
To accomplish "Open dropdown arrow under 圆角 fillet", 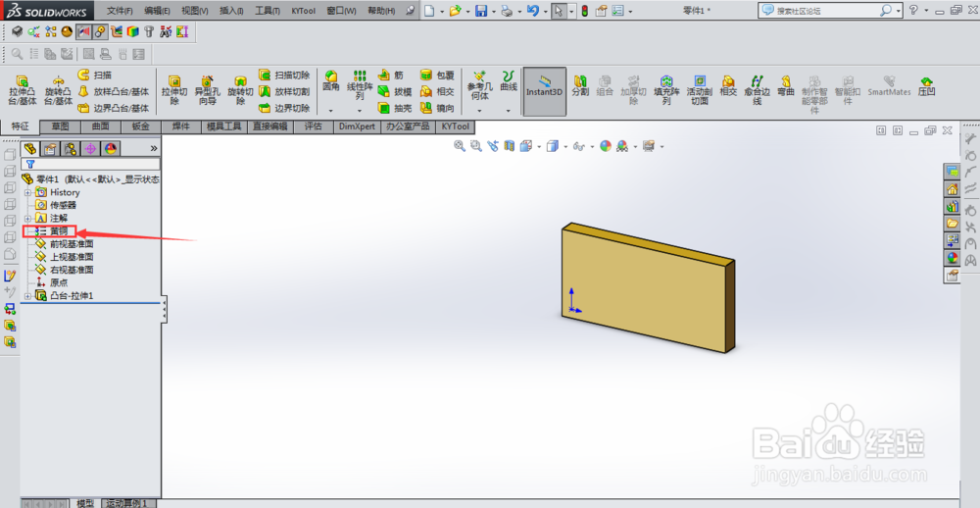I will coord(331,111).
